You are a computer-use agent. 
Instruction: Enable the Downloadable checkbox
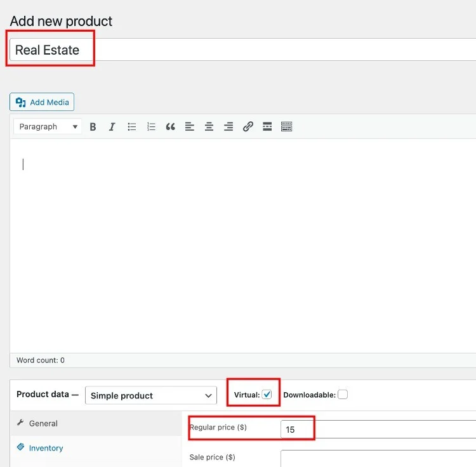[x=343, y=395]
